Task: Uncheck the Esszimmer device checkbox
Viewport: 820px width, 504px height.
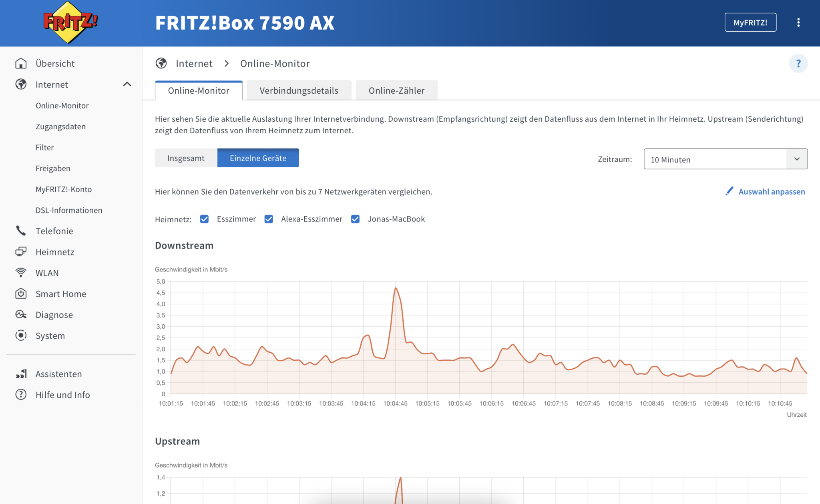Action: [204, 219]
